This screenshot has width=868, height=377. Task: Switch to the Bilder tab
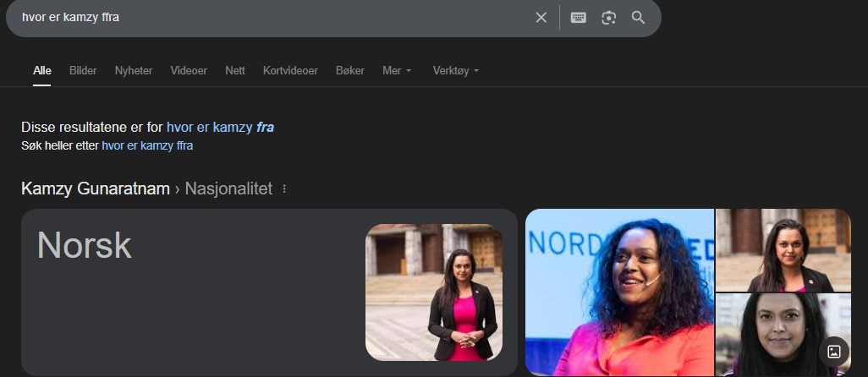pos(83,71)
